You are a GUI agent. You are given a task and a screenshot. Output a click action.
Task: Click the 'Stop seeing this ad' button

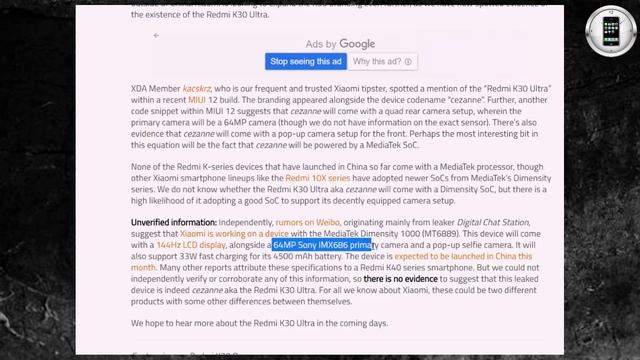point(306,62)
